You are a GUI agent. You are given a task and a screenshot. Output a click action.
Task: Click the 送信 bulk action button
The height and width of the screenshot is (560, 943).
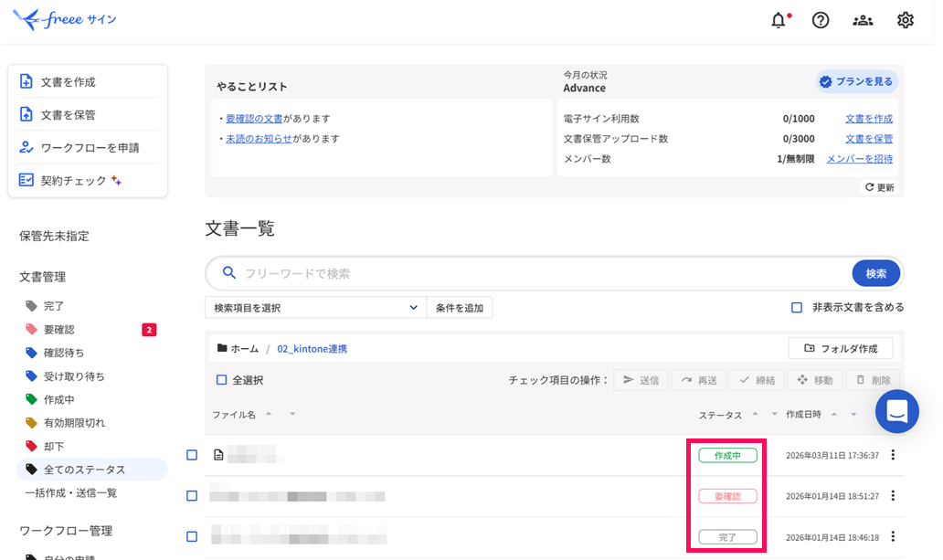pos(641,380)
